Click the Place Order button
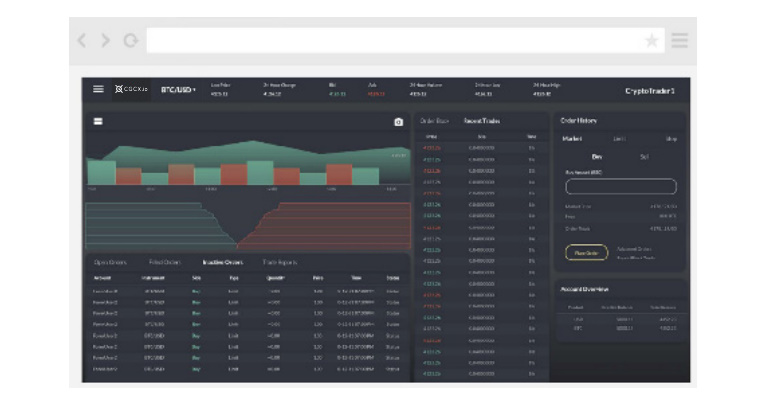 pos(586,252)
